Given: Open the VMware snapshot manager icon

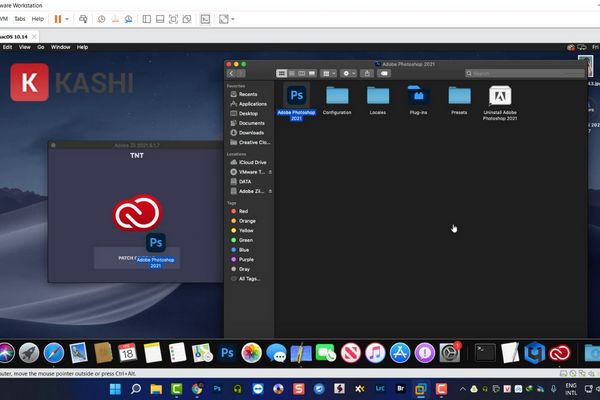Looking at the screenshot, I should click(x=128, y=19).
